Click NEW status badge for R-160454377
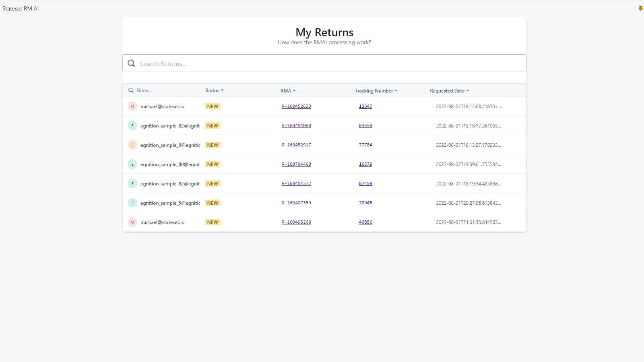The width and height of the screenshot is (644, 362). click(x=213, y=184)
